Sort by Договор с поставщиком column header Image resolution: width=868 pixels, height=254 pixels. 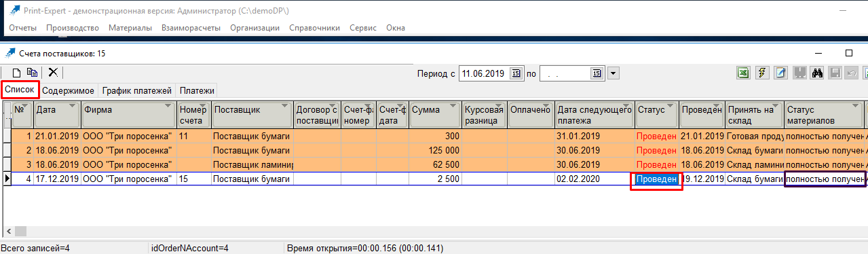tap(317, 114)
